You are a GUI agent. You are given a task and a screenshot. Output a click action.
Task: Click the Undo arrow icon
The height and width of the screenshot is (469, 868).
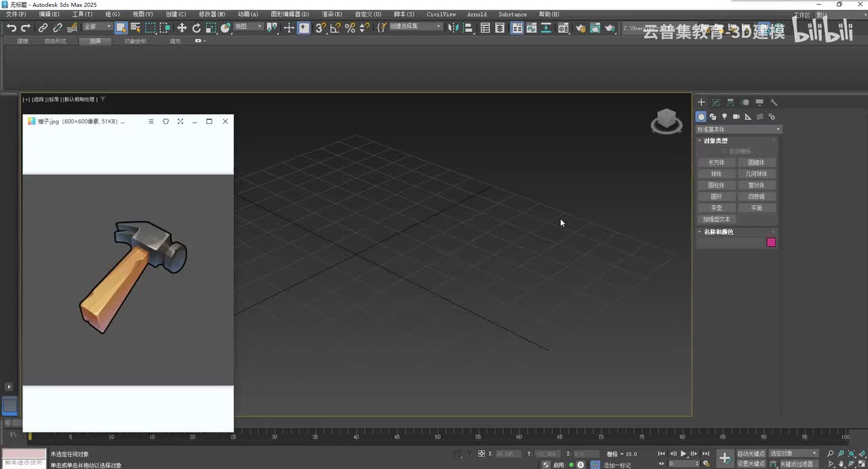point(12,28)
